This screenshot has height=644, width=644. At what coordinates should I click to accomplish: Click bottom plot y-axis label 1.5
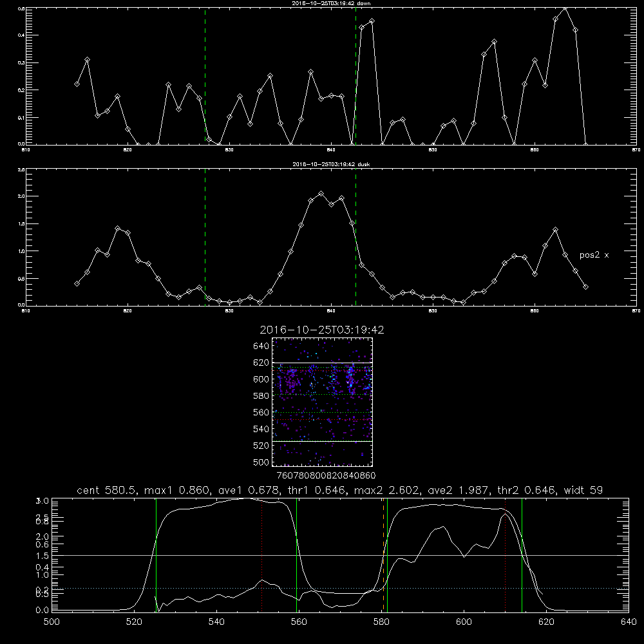pyautogui.click(x=43, y=556)
